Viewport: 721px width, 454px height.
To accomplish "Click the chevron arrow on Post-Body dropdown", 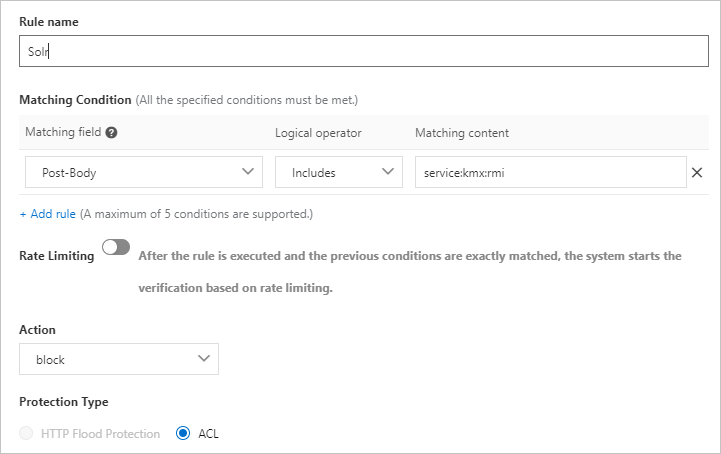I will pyautogui.click(x=248, y=172).
